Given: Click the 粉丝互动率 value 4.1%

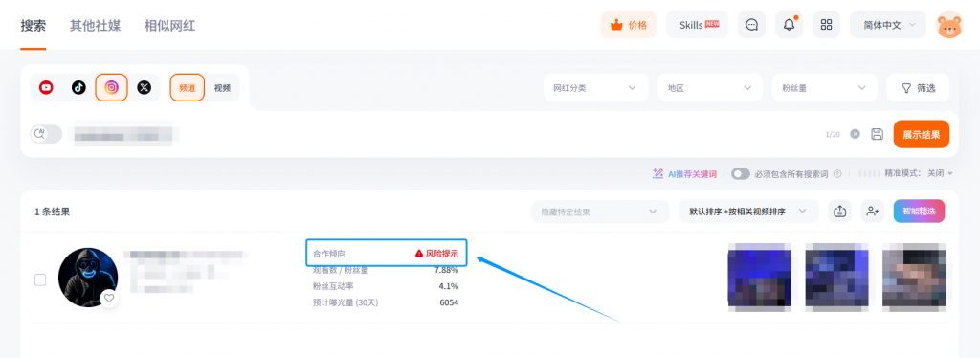Looking at the screenshot, I should [x=449, y=286].
